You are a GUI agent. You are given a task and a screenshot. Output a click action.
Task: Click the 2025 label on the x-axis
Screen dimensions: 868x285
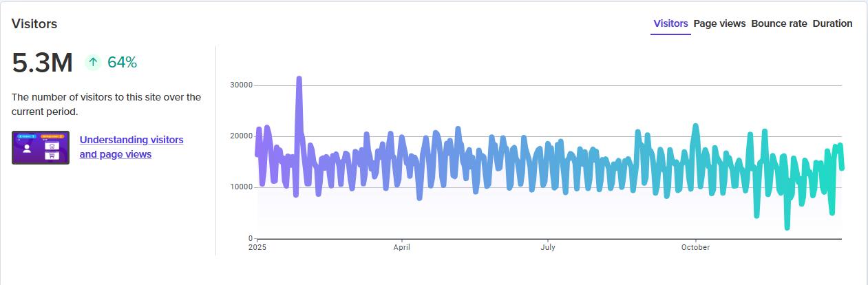pos(257,246)
